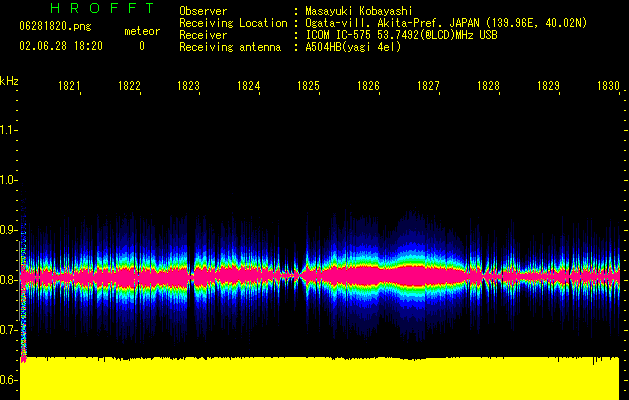Select the Ogata-vill. Akita-Pref. JAPAN location text
Viewport: 629px width, 400px height.
coord(446,23)
